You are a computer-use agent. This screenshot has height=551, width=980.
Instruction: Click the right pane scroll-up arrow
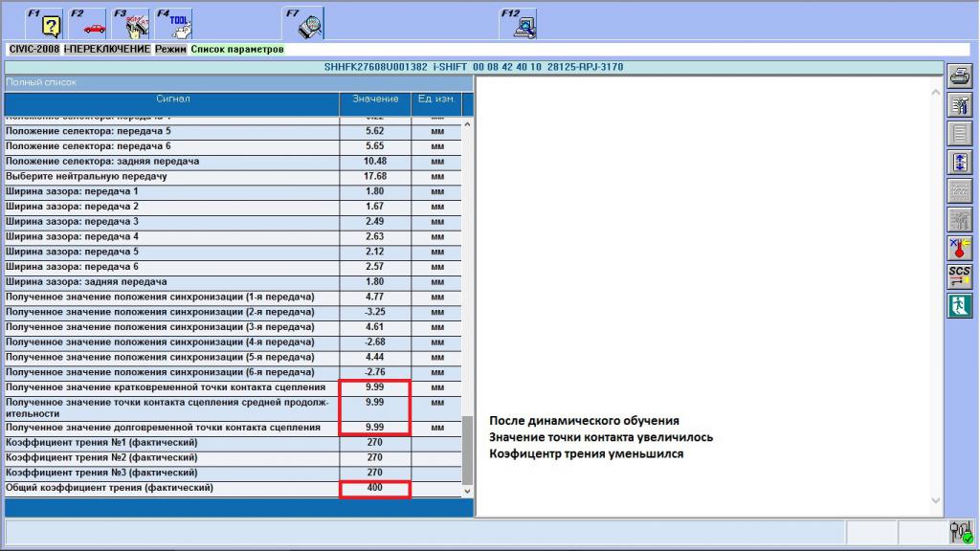coord(936,92)
